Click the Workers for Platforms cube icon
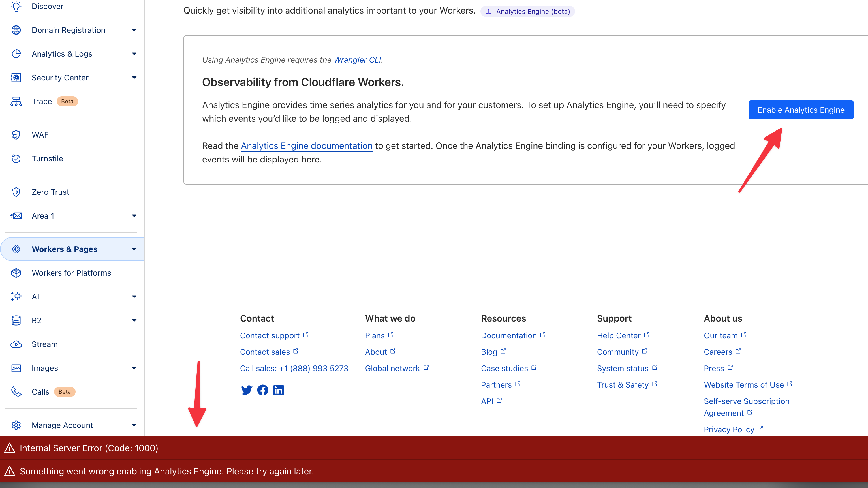Image resolution: width=868 pixels, height=488 pixels. [x=16, y=273]
